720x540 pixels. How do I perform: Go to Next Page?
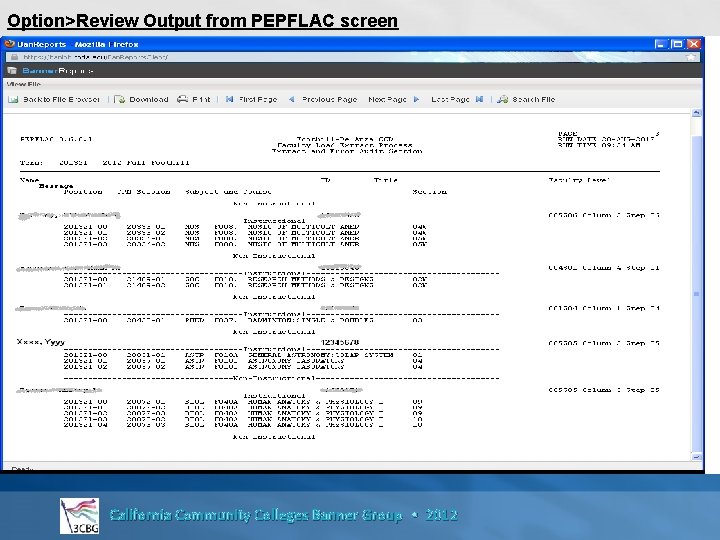pyautogui.click(x=394, y=99)
